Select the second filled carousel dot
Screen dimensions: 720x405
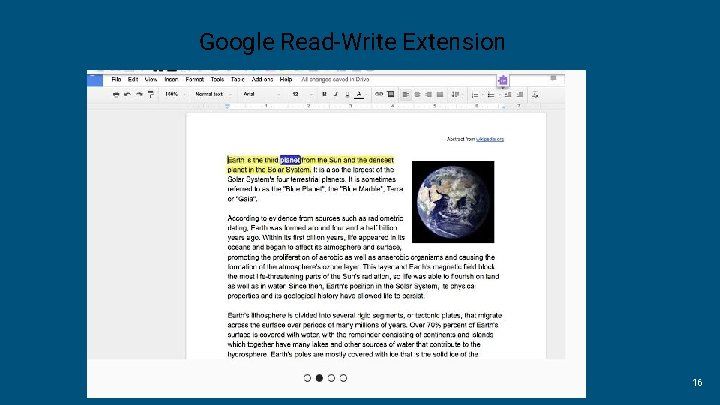coord(319,378)
